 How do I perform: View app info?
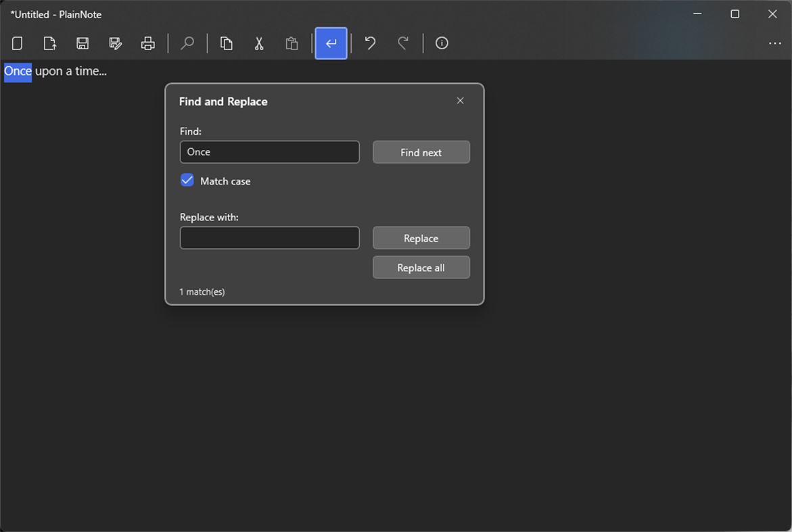[442, 43]
